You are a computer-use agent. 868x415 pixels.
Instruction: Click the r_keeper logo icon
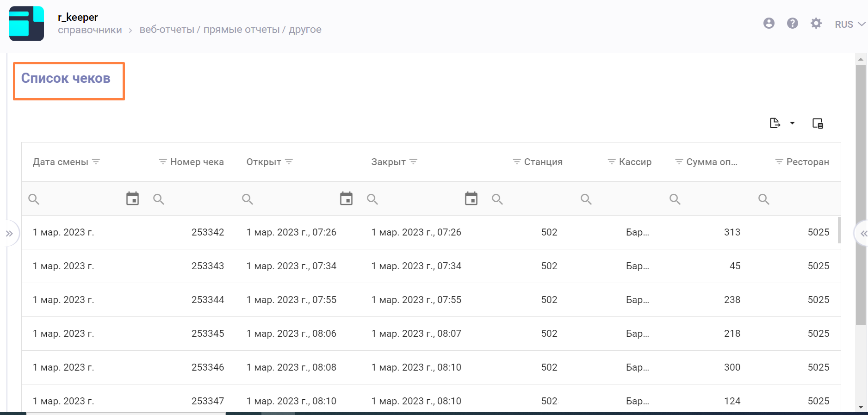[26, 24]
